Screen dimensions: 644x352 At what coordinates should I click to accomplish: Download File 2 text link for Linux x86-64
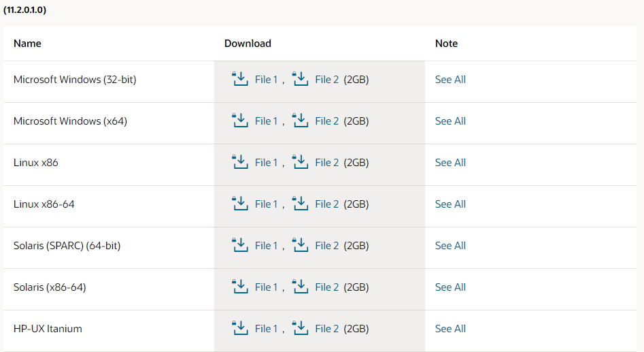pos(327,204)
